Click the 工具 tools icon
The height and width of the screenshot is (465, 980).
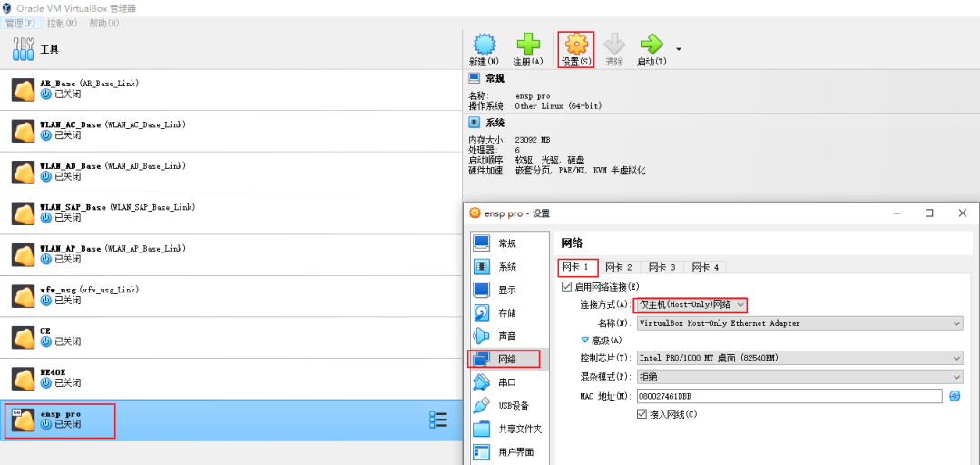tap(23, 49)
